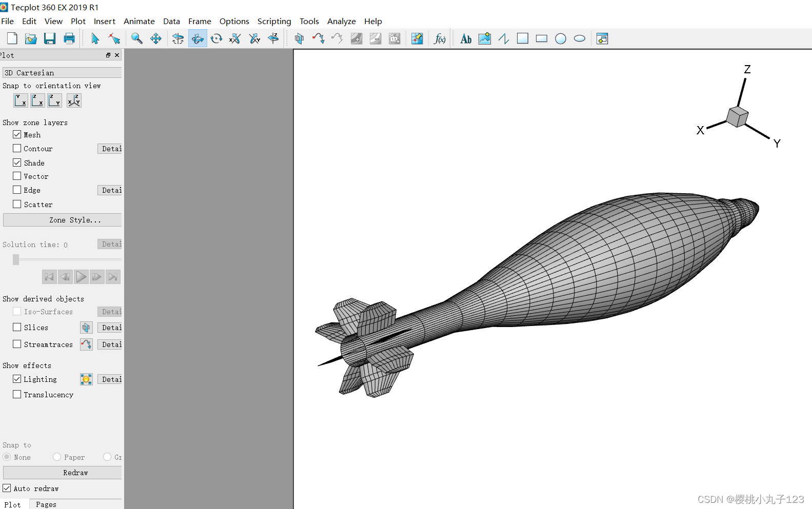This screenshot has width=812, height=509.
Task: Enable the Scatter zone layer
Action: (x=17, y=204)
